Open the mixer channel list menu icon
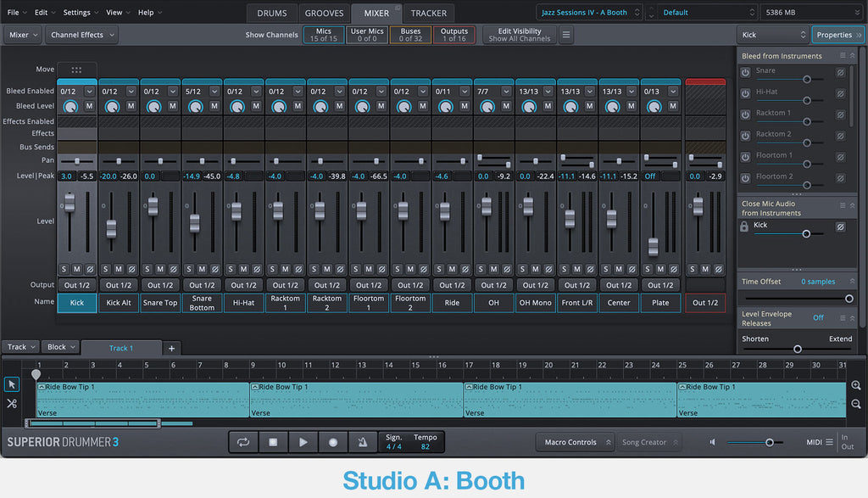Image resolution: width=868 pixels, height=498 pixels. click(x=565, y=34)
